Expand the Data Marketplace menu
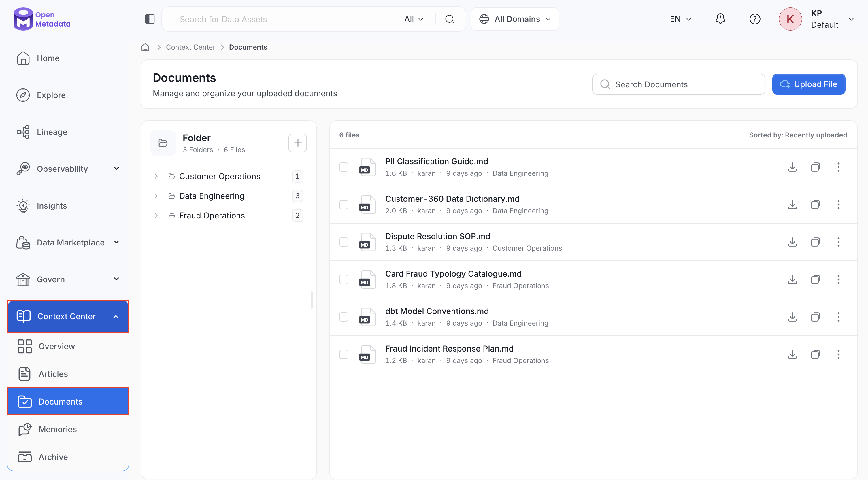Screen dimensions: 868x480 (116, 242)
